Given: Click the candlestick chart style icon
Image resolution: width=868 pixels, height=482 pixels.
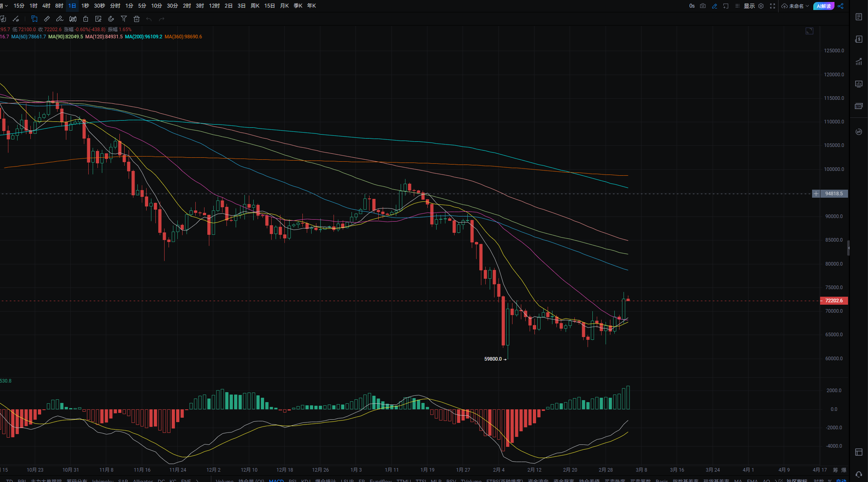Looking at the screenshot, I should (73, 19).
